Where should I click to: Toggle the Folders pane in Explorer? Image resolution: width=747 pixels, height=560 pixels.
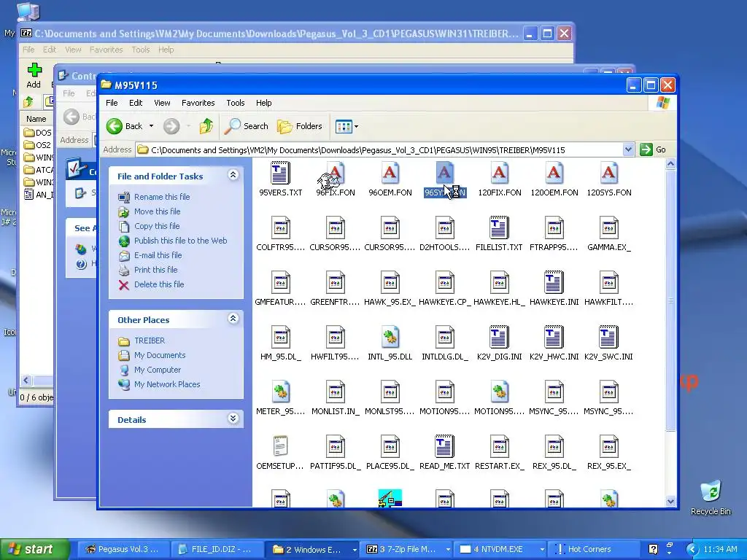[x=300, y=126]
